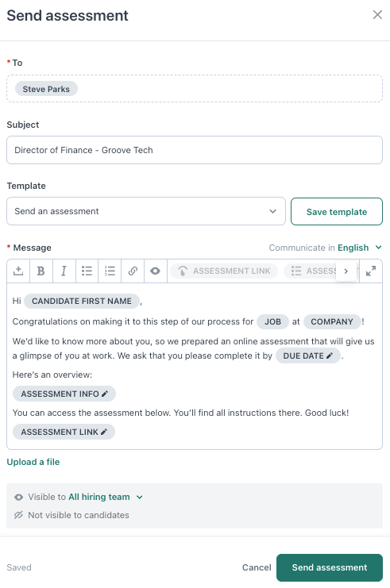Edit ASSESSMENT INFO tag in message
Image resolution: width=390 pixels, height=588 pixels.
pos(64,394)
